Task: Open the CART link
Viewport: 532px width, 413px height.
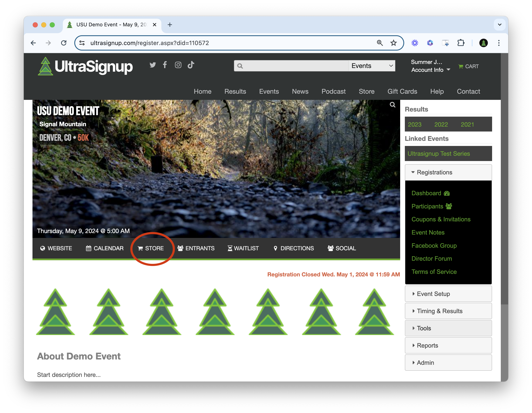Action: pos(468,66)
